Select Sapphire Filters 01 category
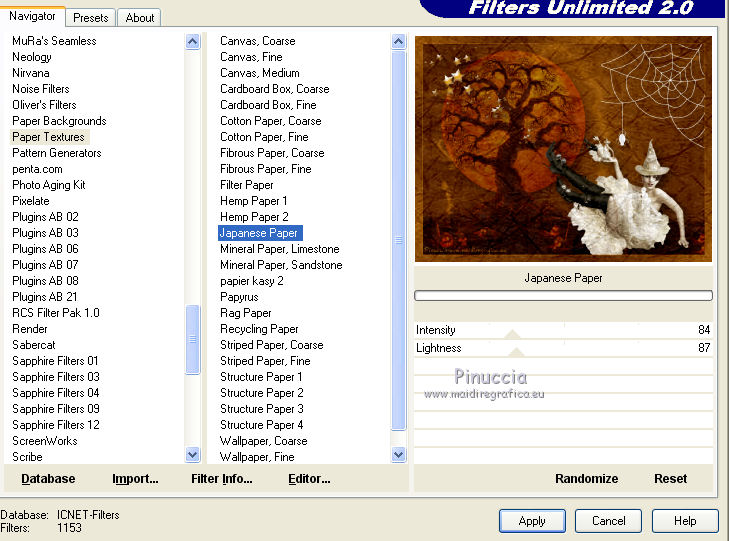This screenshot has width=729, height=541. point(55,361)
